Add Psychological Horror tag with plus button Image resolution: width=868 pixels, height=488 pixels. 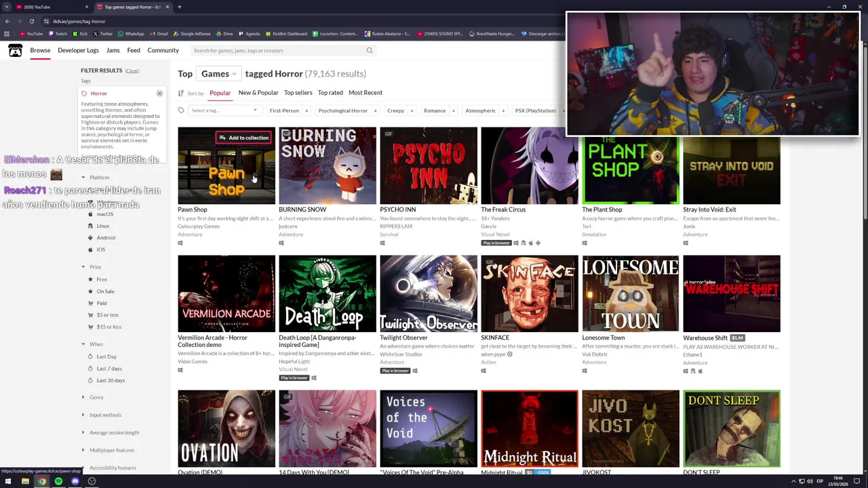pos(375,110)
